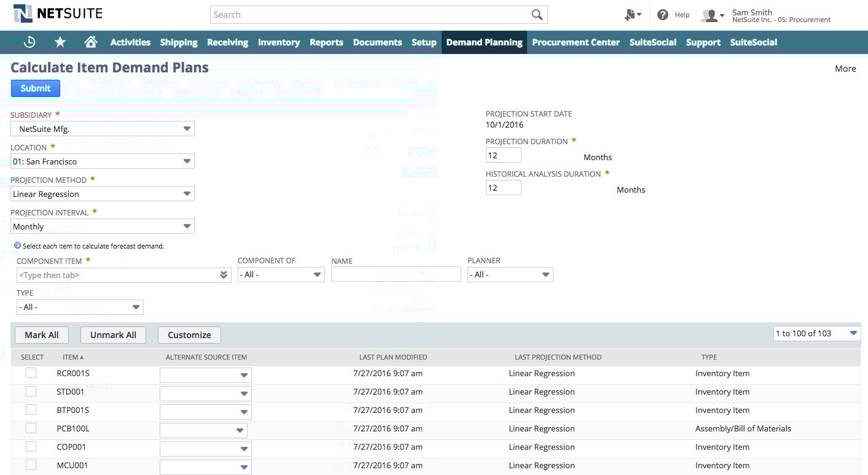Sort by the Item column header

click(73, 357)
